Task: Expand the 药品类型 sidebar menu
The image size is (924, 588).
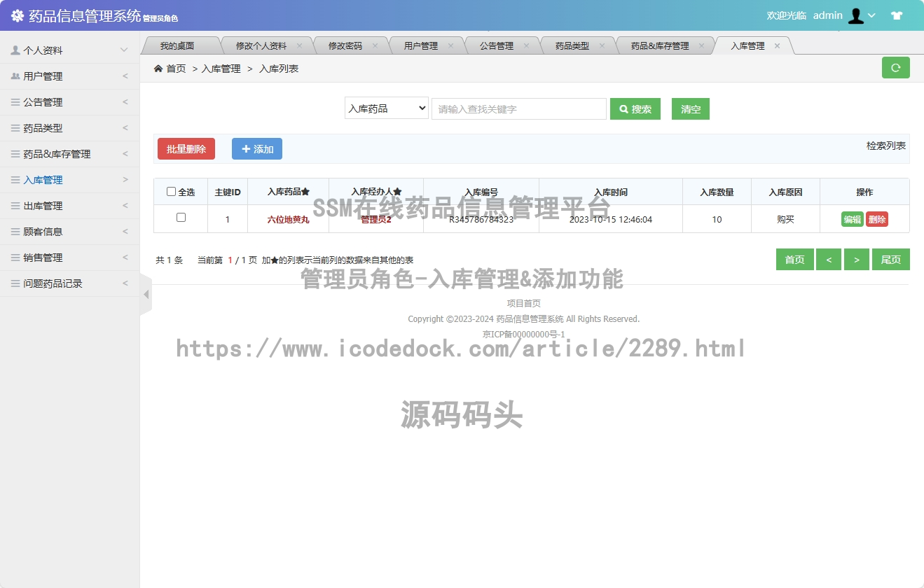Action: point(125,128)
